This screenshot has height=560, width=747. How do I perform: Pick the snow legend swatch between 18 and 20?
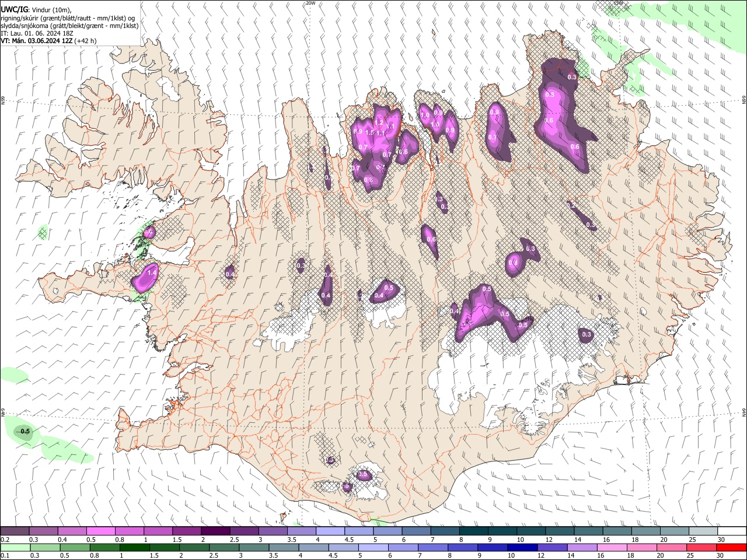pyautogui.click(x=645, y=531)
